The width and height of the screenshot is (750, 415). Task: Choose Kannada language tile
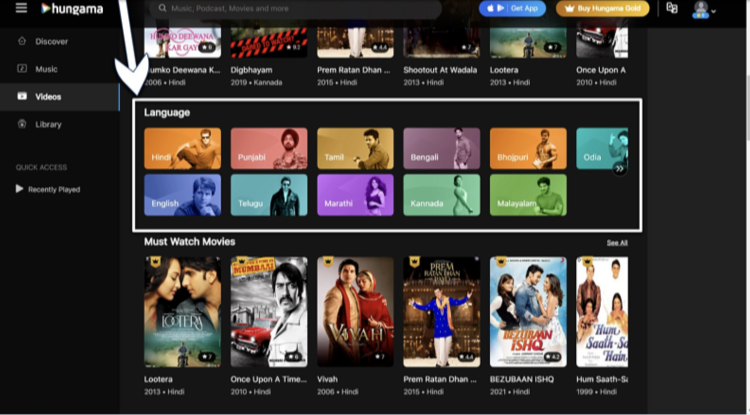coord(442,195)
